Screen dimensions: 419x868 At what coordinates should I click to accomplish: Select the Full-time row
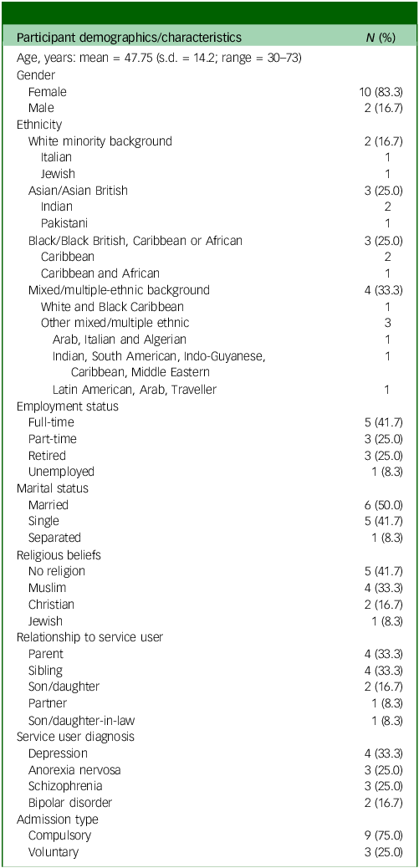tap(209, 422)
